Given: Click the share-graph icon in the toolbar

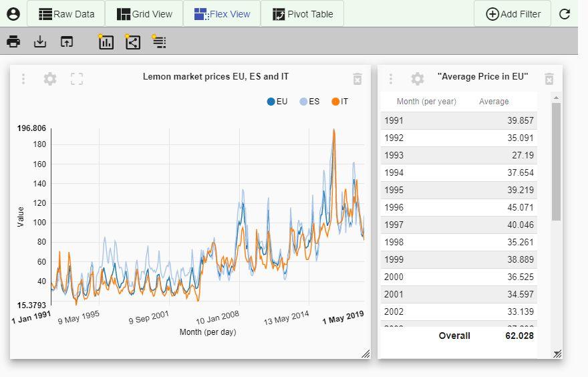Looking at the screenshot, I should click(x=133, y=42).
